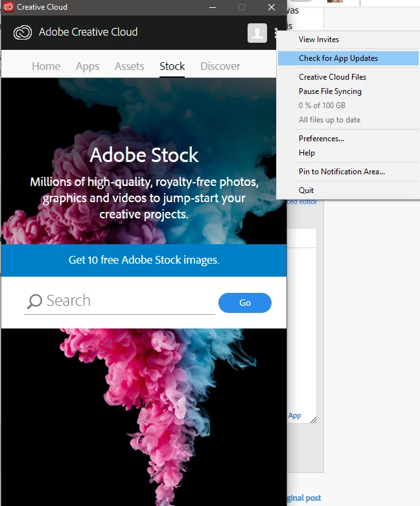Click the All files up to date status
This screenshot has width=420, height=506.
click(x=329, y=120)
